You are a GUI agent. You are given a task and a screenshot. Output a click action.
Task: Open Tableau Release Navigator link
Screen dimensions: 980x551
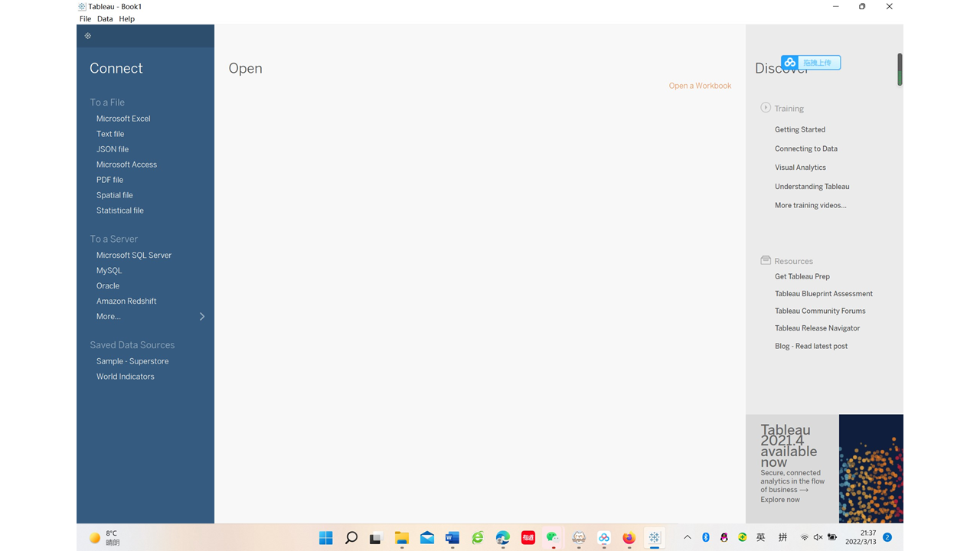(x=817, y=328)
